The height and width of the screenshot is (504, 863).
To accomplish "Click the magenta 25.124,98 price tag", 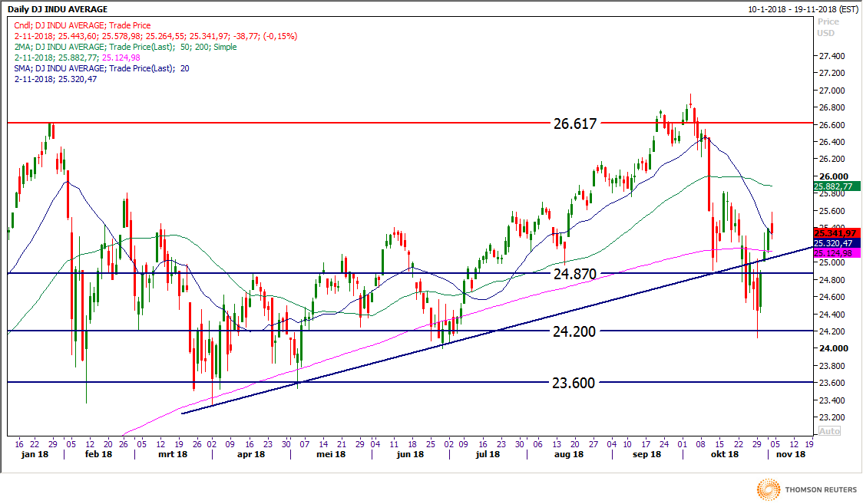I will (x=835, y=253).
